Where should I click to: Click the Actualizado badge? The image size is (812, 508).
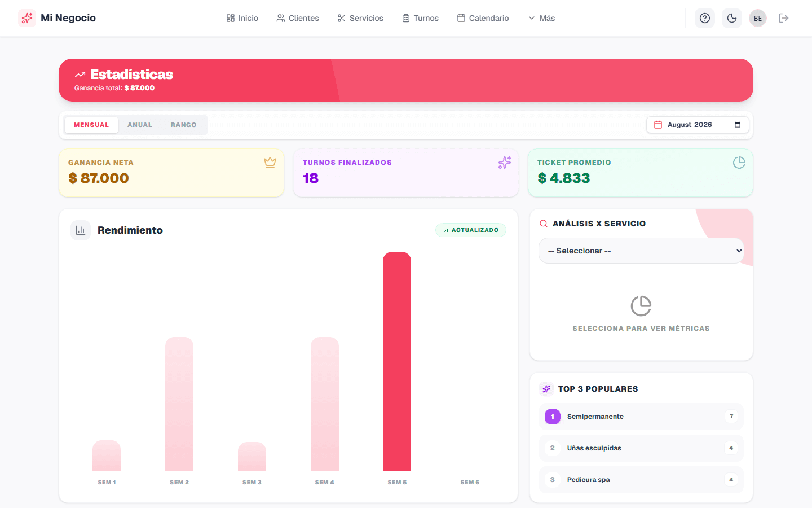pyautogui.click(x=471, y=230)
